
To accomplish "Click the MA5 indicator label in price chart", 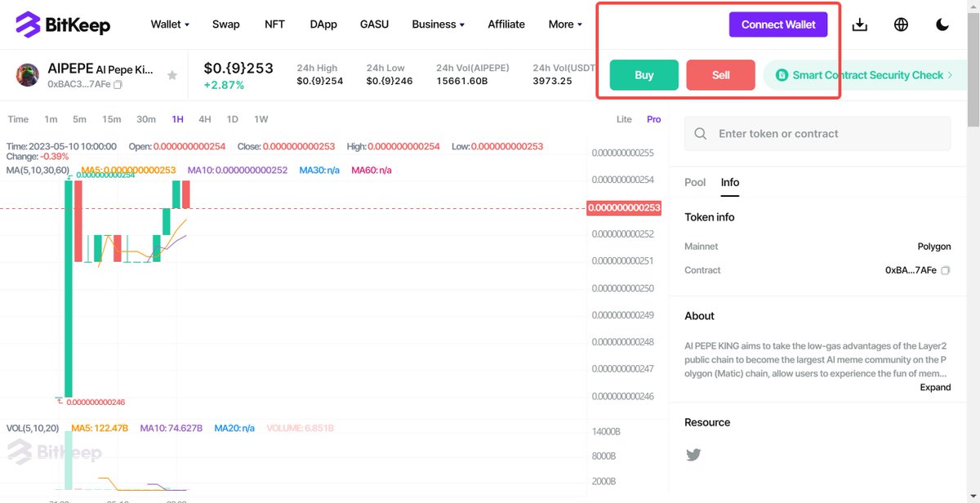I will pyautogui.click(x=128, y=170).
